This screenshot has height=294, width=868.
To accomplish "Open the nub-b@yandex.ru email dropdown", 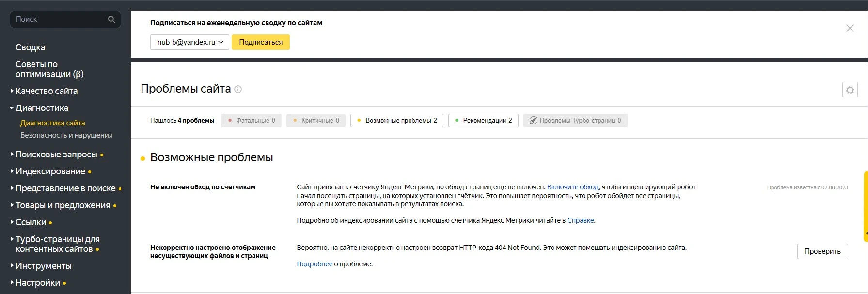I will 189,42.
